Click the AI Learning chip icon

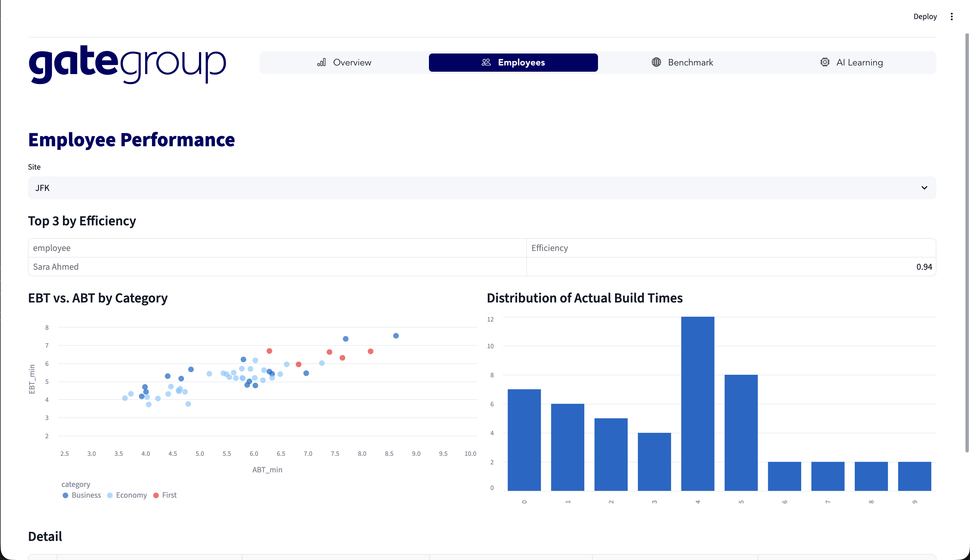[825, 62]
